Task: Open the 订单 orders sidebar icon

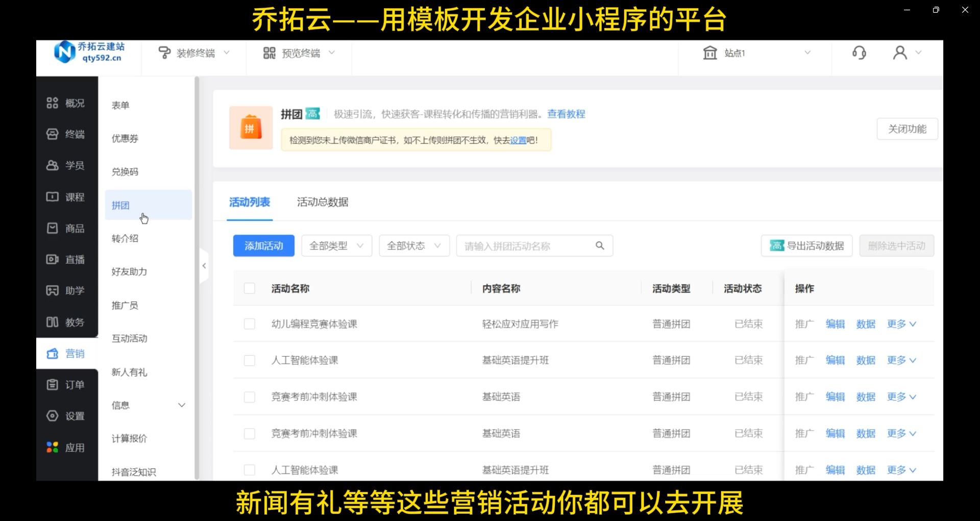Action: tap(52, 385)
